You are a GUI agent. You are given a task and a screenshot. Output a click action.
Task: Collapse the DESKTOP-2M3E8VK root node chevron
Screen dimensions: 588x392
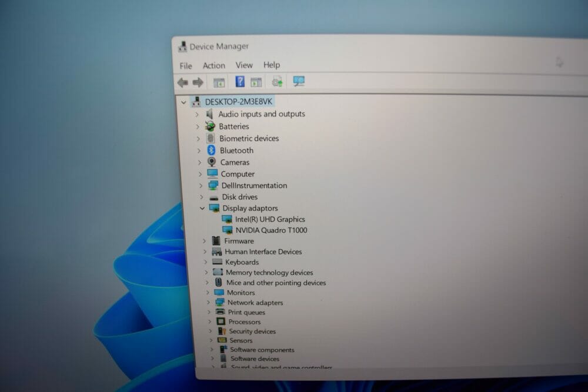coord(183,102)
